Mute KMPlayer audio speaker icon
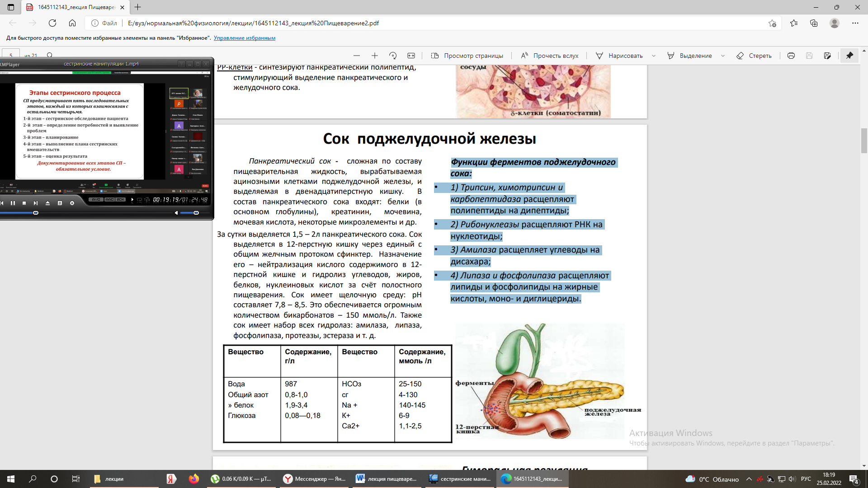 (x=176, y=213)
